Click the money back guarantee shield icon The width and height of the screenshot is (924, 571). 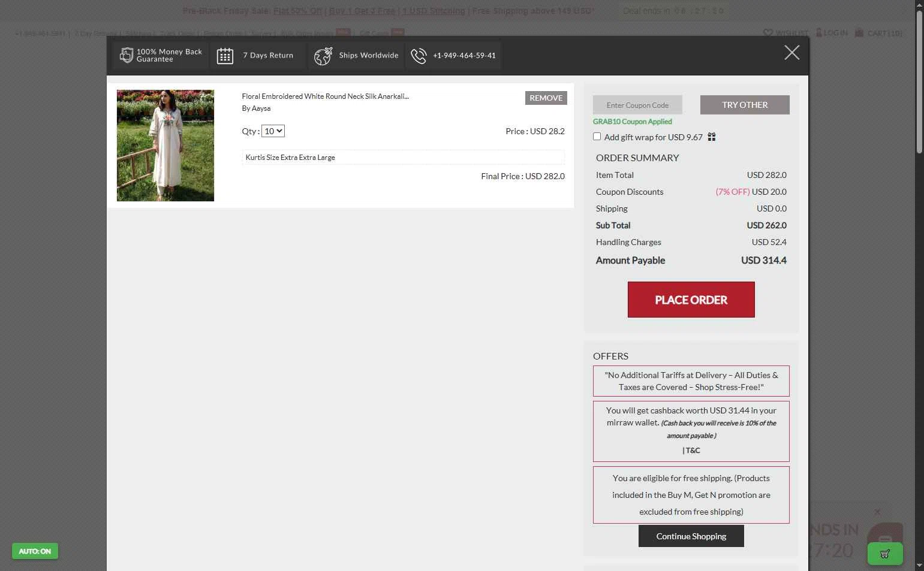126,55
